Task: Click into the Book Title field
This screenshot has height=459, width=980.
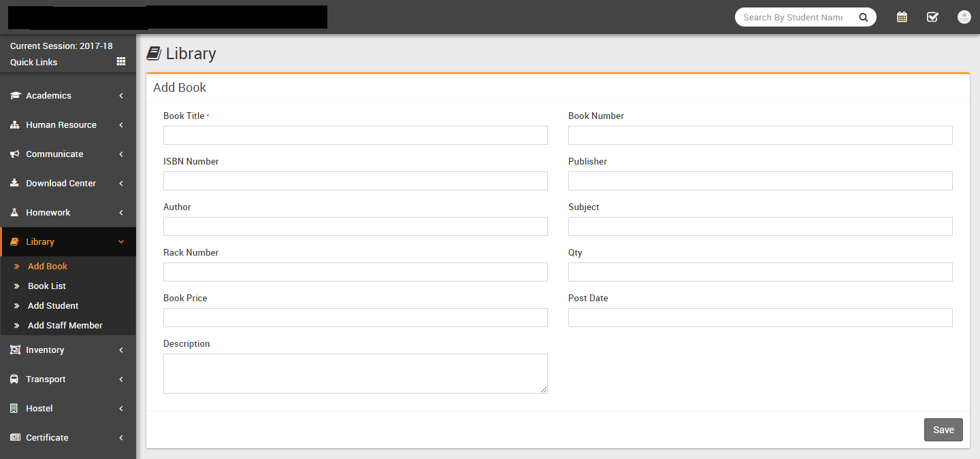Action: pos(355,135)
